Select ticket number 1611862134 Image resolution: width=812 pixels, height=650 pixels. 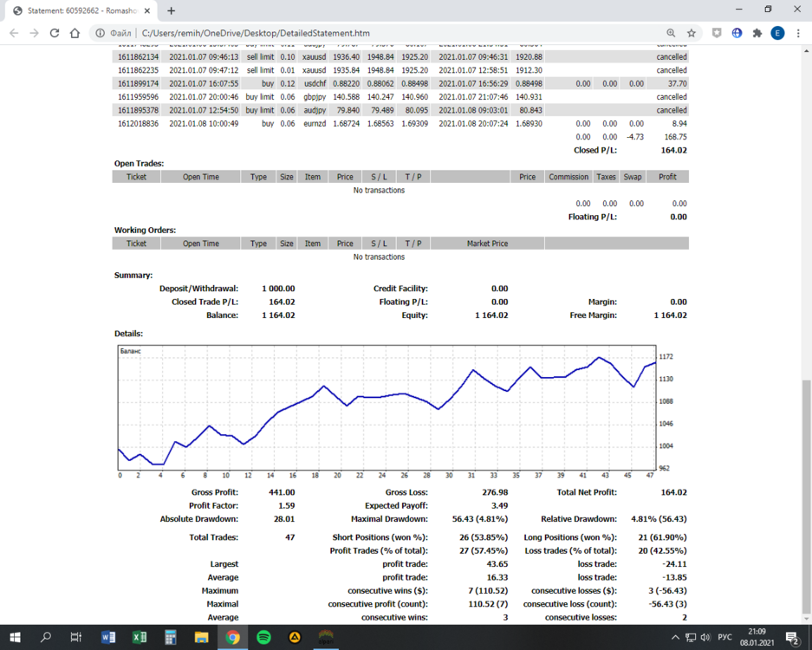138,57
